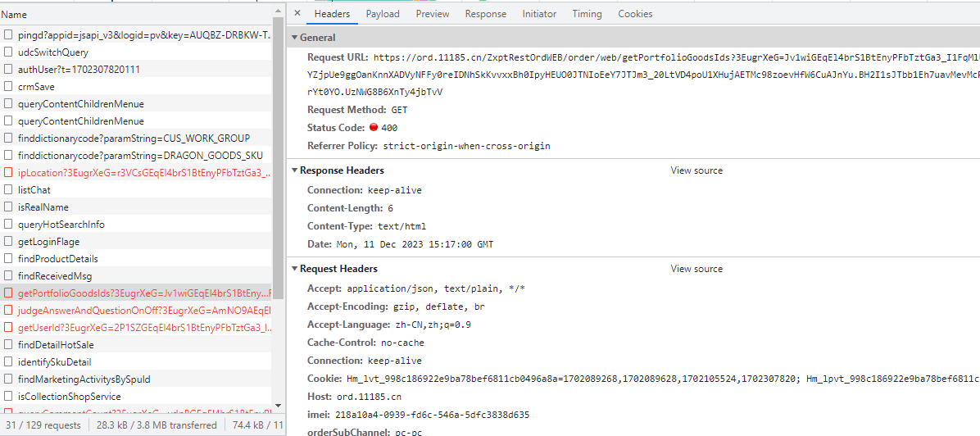Select the findProductDetails request
980x436 pixels.
[x=57, y=259]
